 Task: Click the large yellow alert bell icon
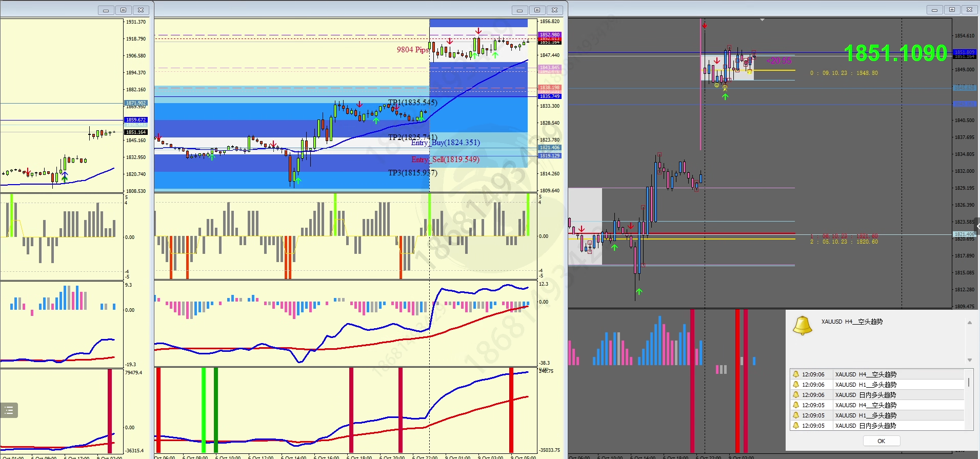pyautogui.click(x=803, y=326)
